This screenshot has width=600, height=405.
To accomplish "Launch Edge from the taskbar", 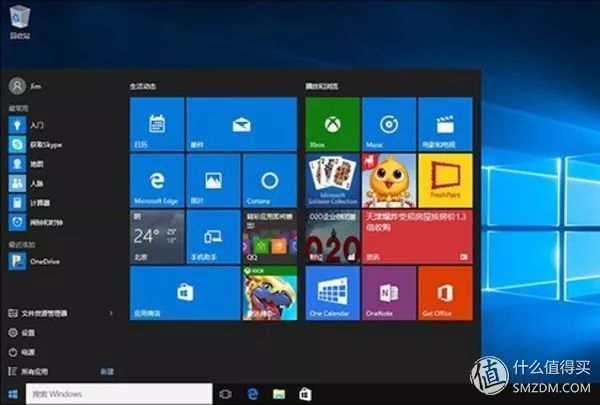I will (253, 394).
